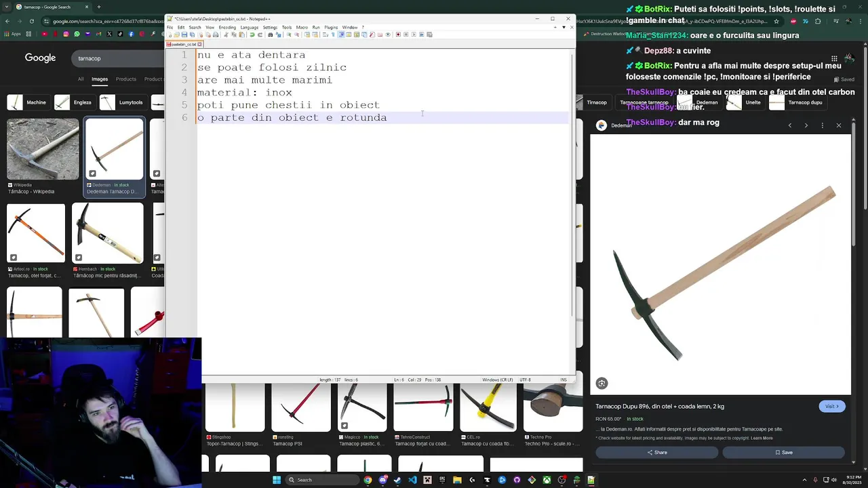Open the Plugins menu
The height and width of the screenshot is (488, 868).
[x=331, y=27]
